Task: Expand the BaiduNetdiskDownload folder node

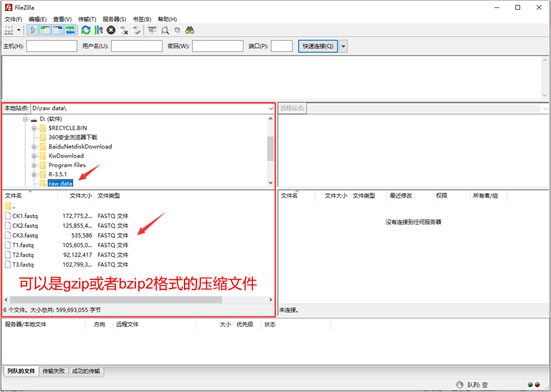Action: (x=34, y=146)
